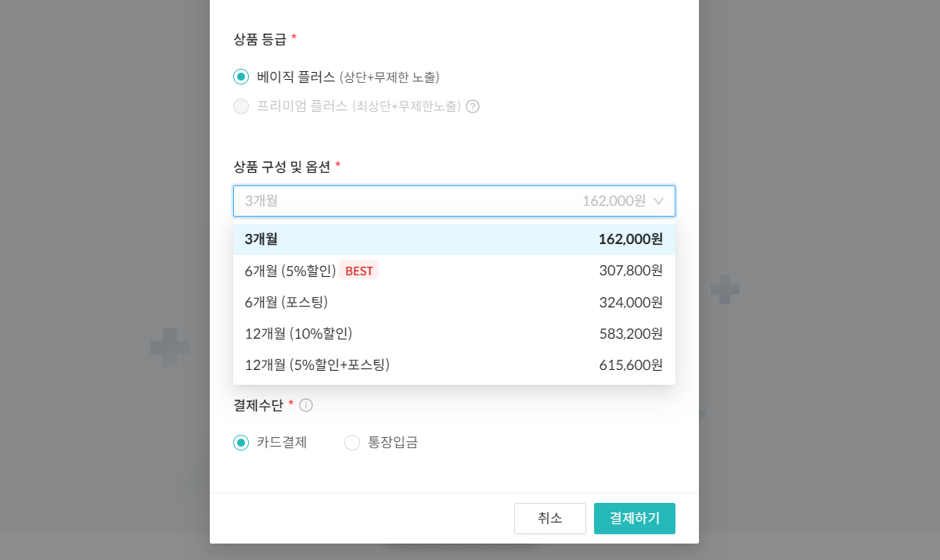Screen dimensions: 940x560
Task: Choose 통장입금 payment method
Action: 352,443
